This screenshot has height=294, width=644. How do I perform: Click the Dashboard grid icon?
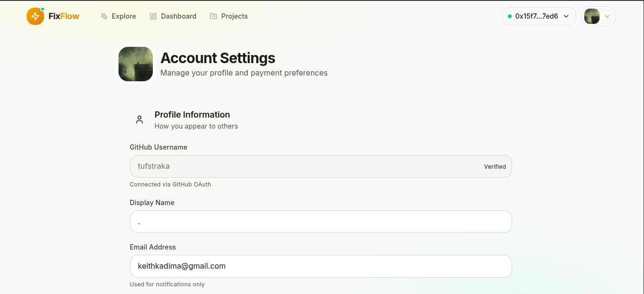[x=153, y=16]
